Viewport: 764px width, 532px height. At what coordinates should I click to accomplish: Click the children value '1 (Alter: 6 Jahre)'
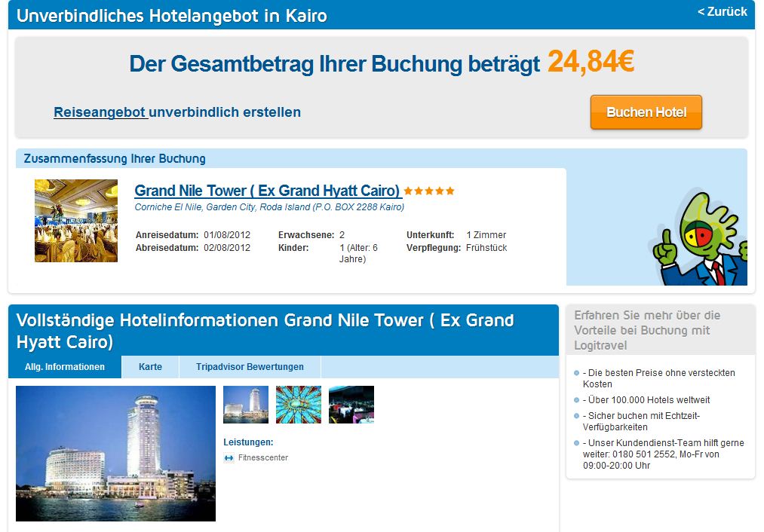(358, 254)
